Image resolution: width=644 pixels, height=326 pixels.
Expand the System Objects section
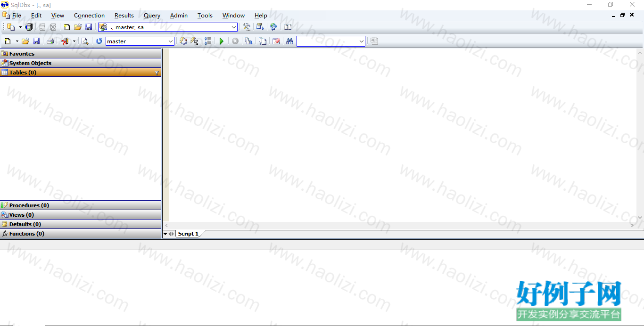point(81,63)
